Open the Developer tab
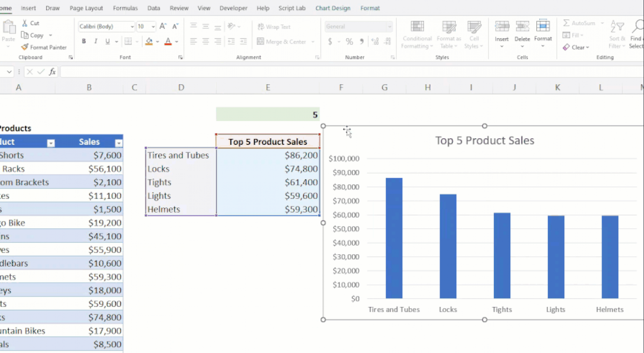Viewport: 644px width, 353px height. click(234, 8)
